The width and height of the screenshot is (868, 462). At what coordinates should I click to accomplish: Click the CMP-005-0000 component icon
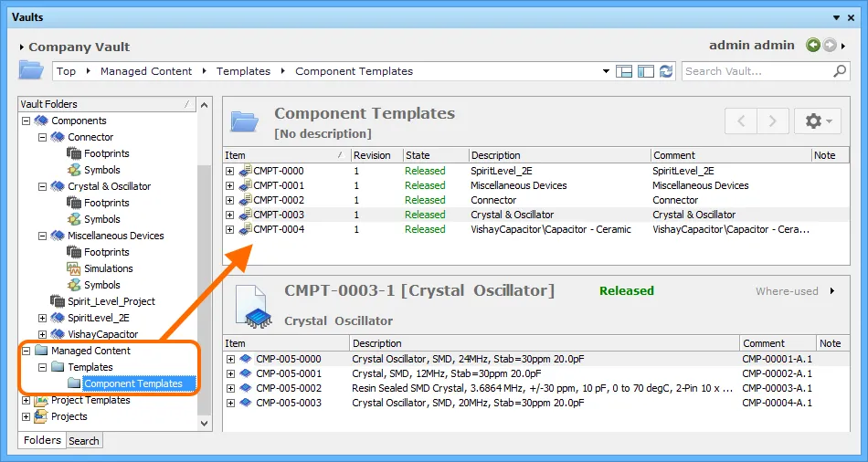click(246, 359)
